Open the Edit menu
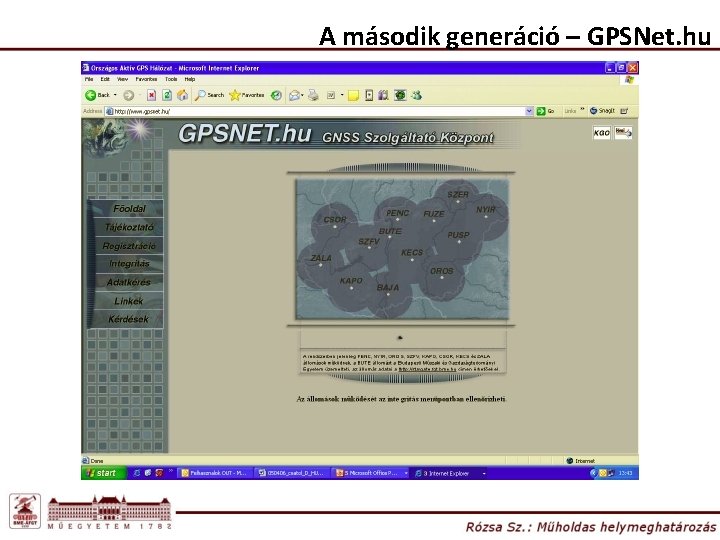The image size is (720, 540). pyautogui.click(x=105, y=79)
